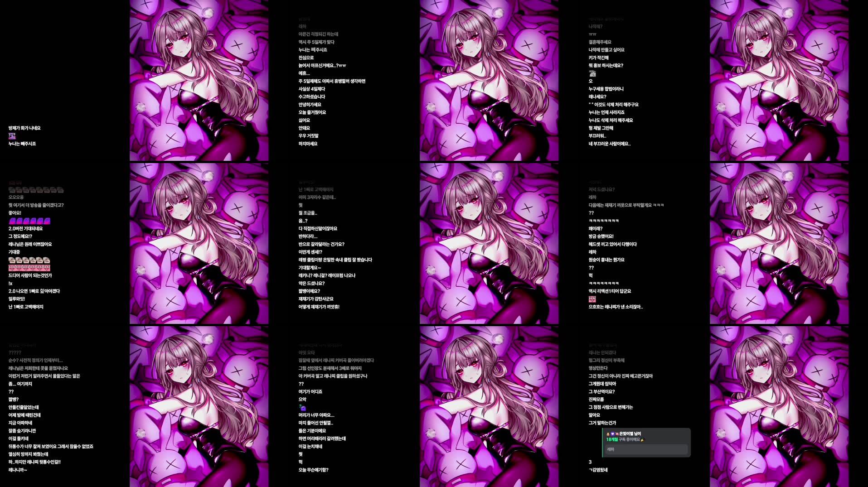
Task: Click the chat line '그 부산역이요?'
Action: 601,391
